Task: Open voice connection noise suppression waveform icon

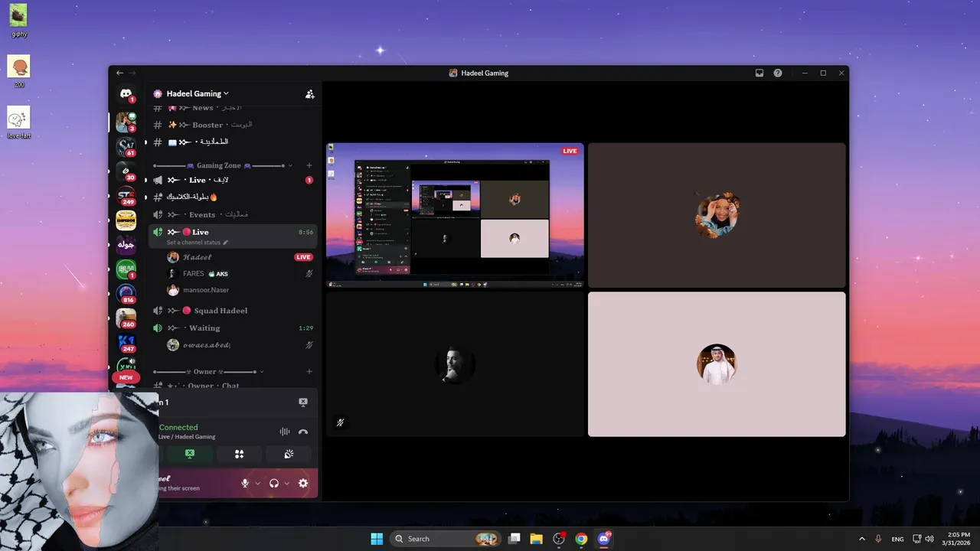Action: point(285,432)
